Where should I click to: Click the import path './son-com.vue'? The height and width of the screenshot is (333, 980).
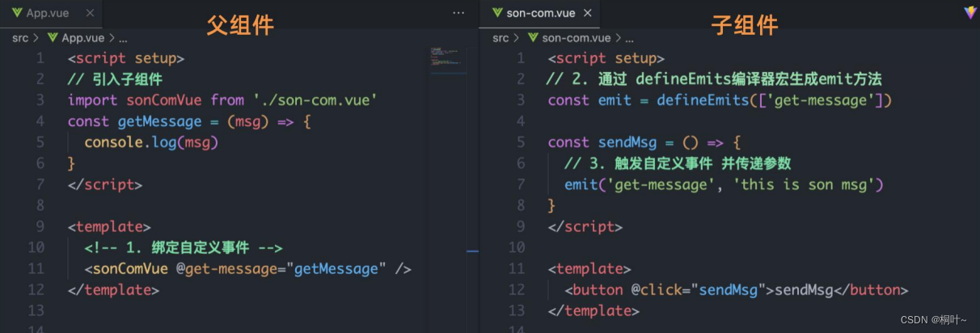316,100
